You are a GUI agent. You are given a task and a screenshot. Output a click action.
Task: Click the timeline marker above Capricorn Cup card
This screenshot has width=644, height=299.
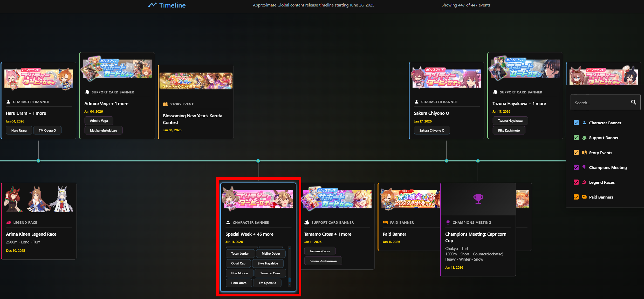[x=478, y=161]
